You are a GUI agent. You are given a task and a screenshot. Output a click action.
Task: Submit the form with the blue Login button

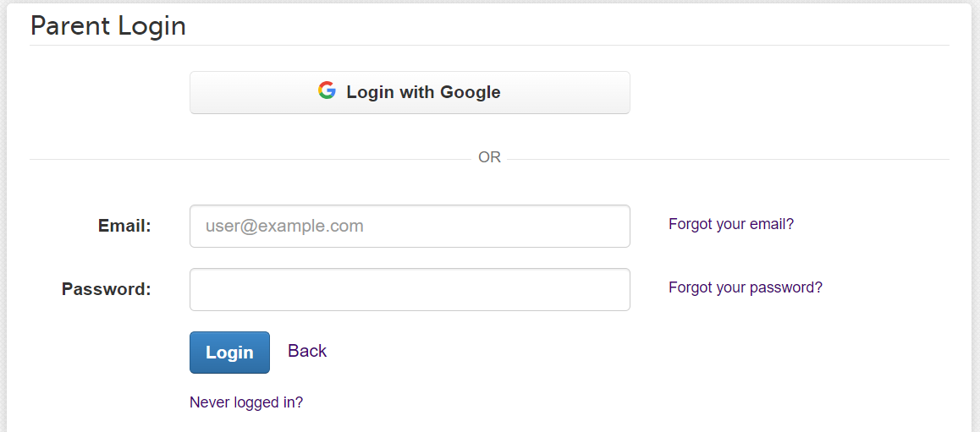tap(229, 353)
